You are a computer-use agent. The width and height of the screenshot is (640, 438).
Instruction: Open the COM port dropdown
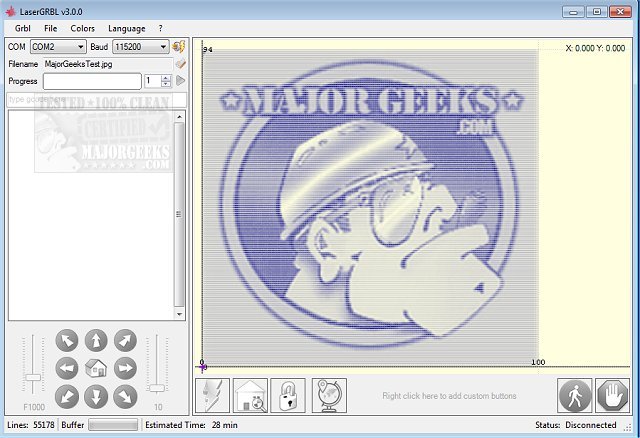coord(58,47)
